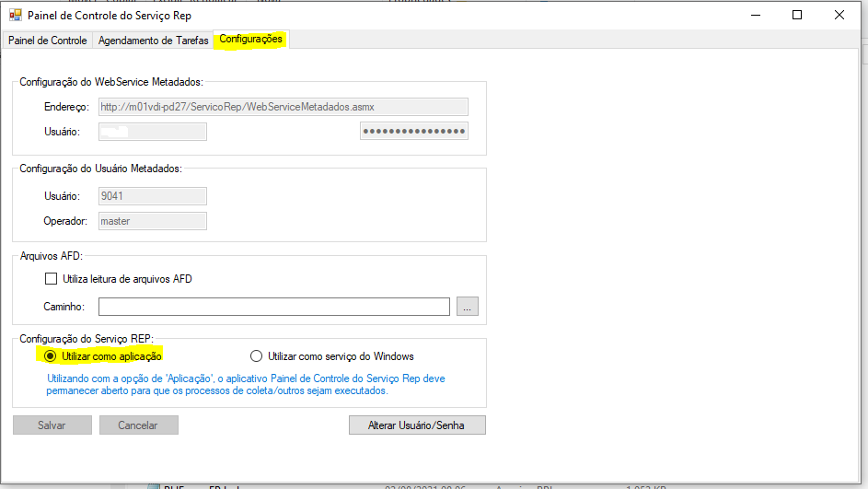Click the application icon in the title bar
The image size is (868, 489).
15,15
